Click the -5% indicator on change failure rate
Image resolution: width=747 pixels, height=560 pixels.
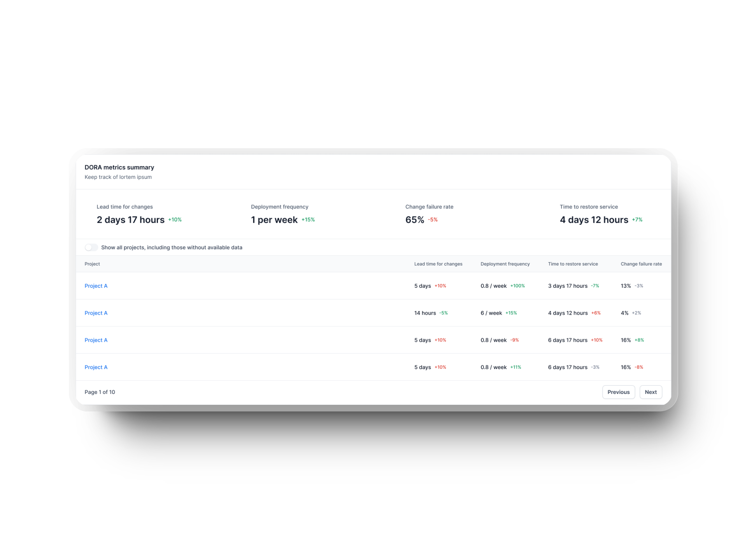433,219
